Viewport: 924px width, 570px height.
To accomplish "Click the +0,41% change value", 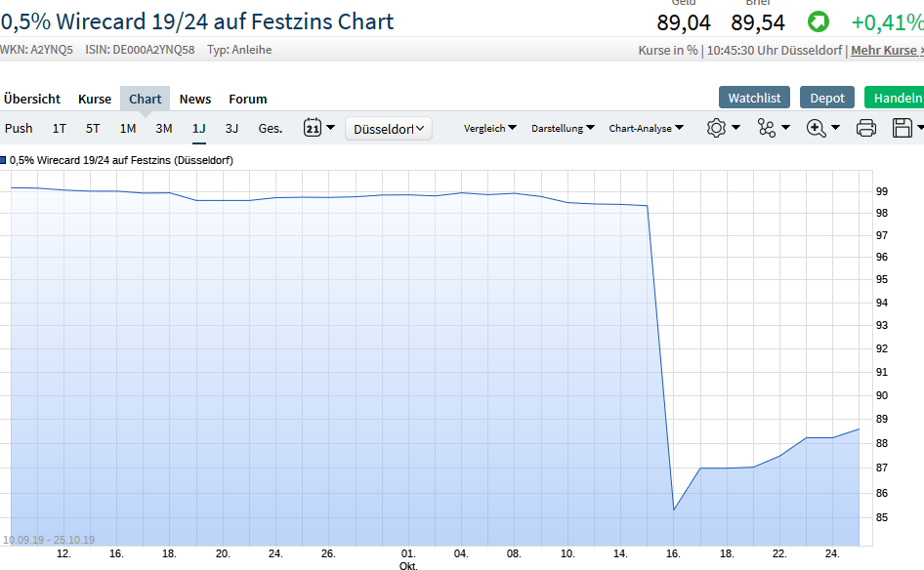I will [x=888, y=23].
